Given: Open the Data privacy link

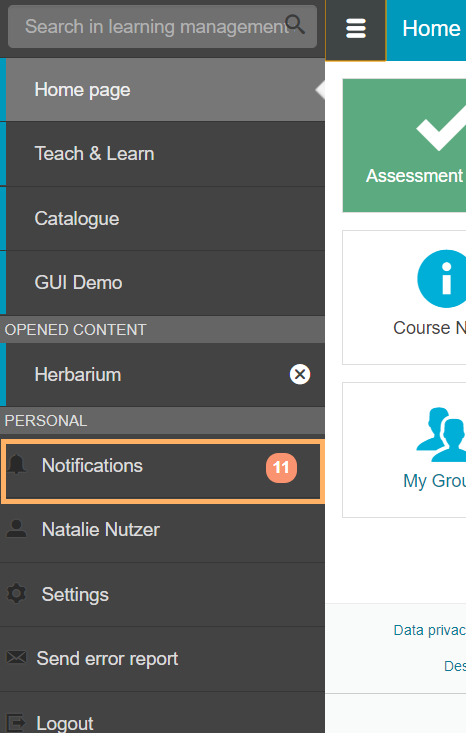Looking at the screenshot, I should point(430,630).
